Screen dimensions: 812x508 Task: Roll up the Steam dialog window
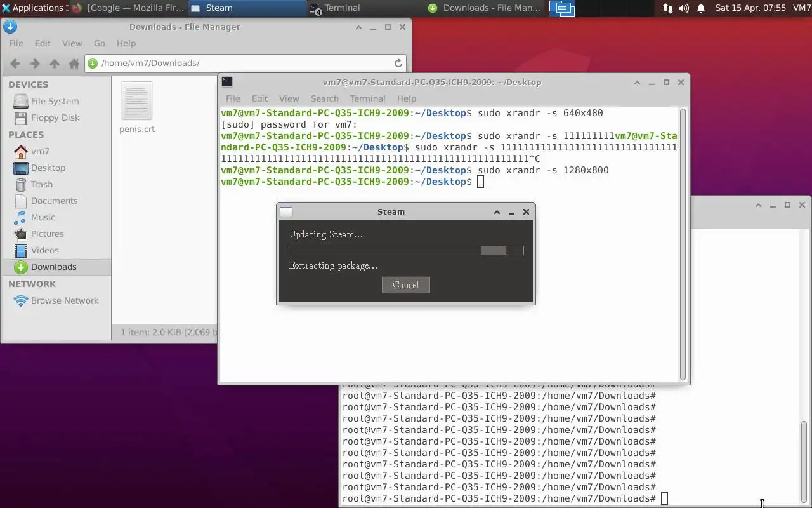point(497,212)
